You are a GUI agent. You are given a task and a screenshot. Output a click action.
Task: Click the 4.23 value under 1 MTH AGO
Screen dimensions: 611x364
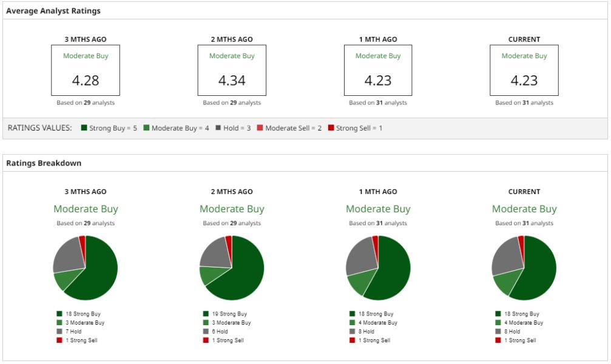378,81
